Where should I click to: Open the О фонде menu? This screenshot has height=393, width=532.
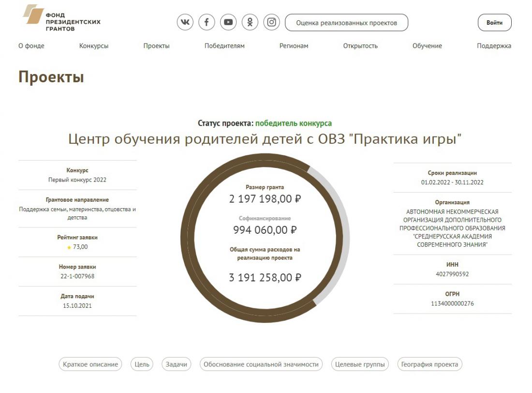tap(31, 46)
